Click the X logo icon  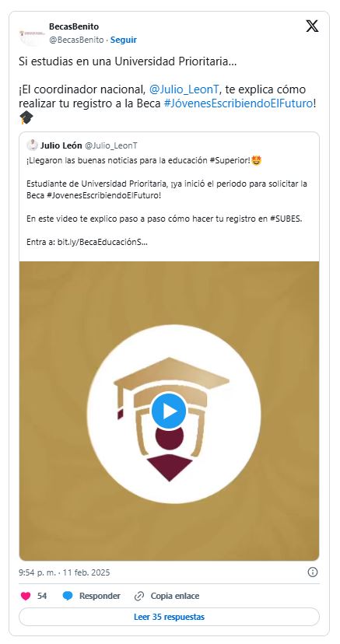click(312, 26)
